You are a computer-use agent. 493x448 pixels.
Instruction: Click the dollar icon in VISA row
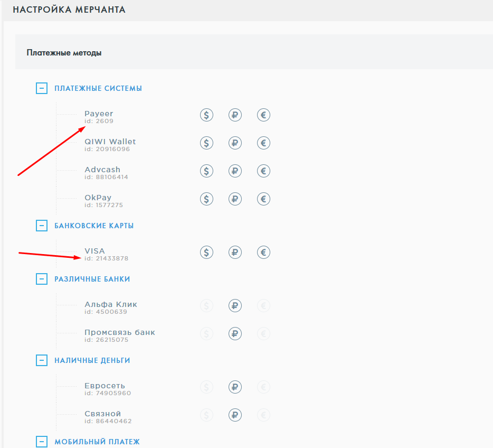pos(206,252)
